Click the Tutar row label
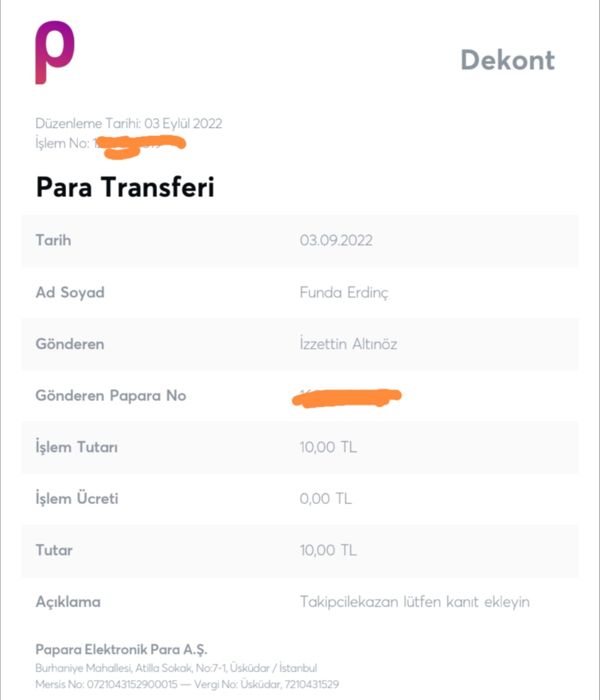This screenshot has width=600, height=700. [54, 550]
